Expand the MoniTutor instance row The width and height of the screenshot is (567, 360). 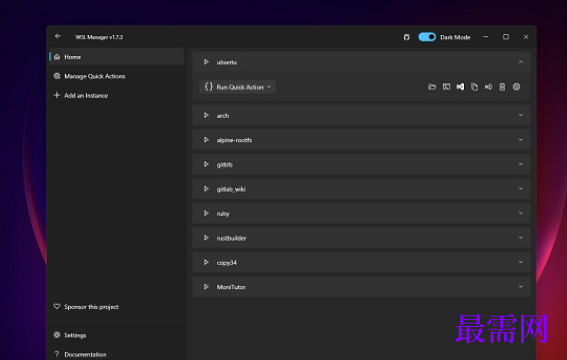(521, 287)
